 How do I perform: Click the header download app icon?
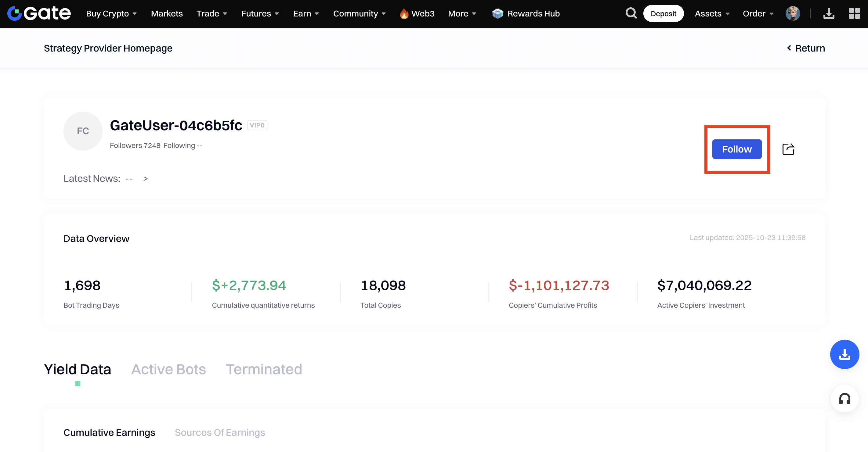coord(829,13)
